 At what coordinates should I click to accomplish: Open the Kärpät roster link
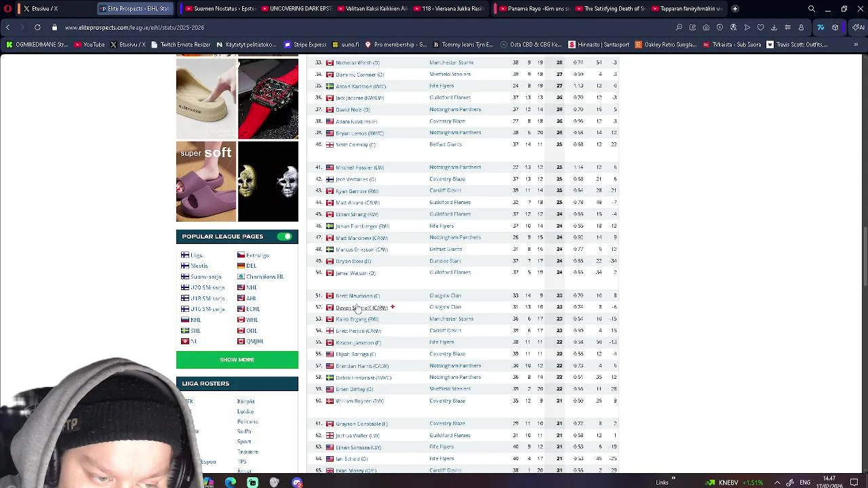tap(246, 401)
